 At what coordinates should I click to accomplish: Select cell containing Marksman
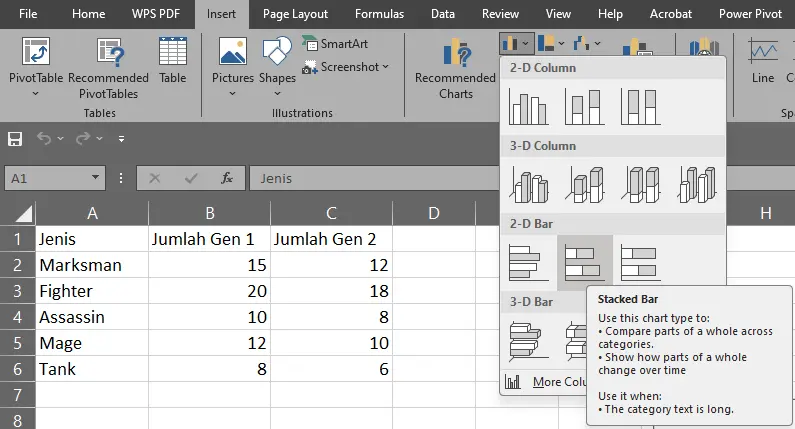click(92, 265)
